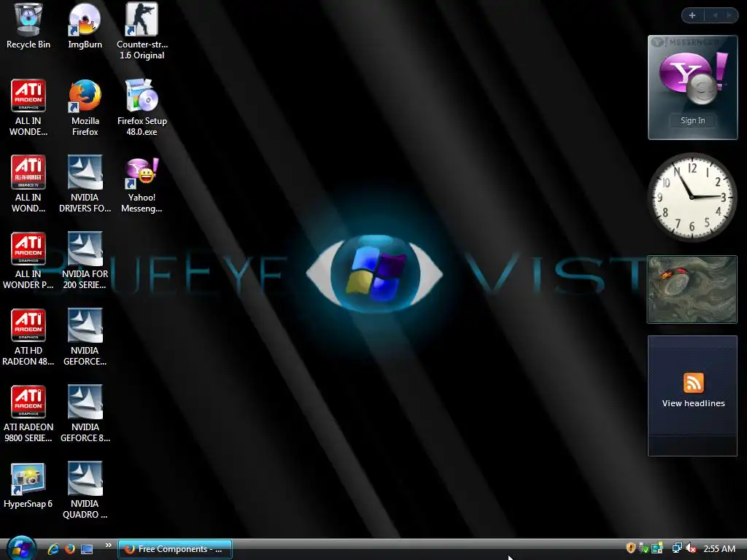Launch Firefox from the Quick Launch bar

70,548
